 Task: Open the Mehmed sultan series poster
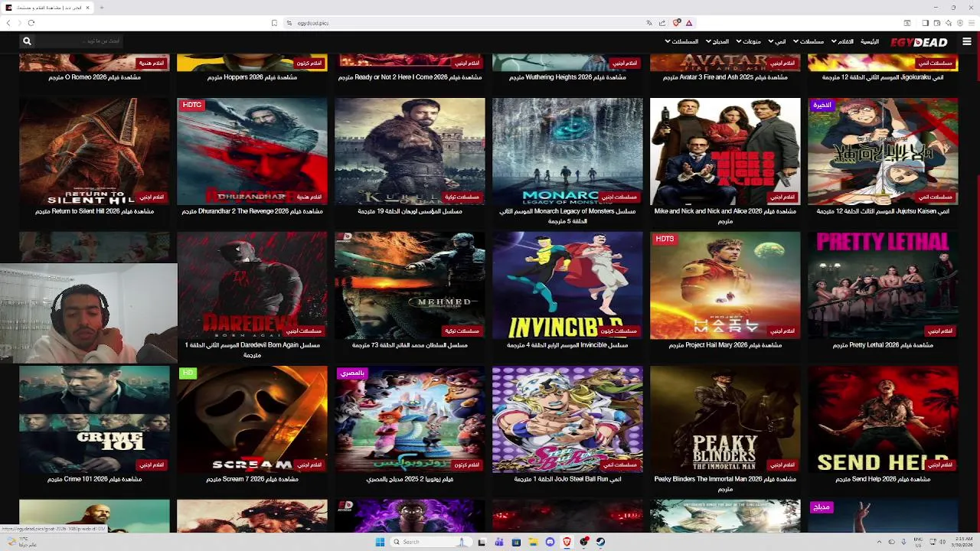[410, 285]
